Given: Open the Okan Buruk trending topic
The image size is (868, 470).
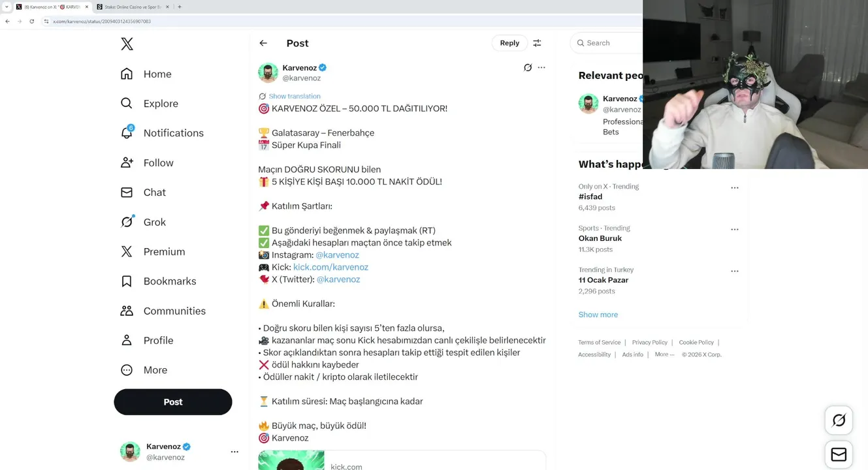Looking at the screenshot, I should pyautogui.click(x=600, y=238).
